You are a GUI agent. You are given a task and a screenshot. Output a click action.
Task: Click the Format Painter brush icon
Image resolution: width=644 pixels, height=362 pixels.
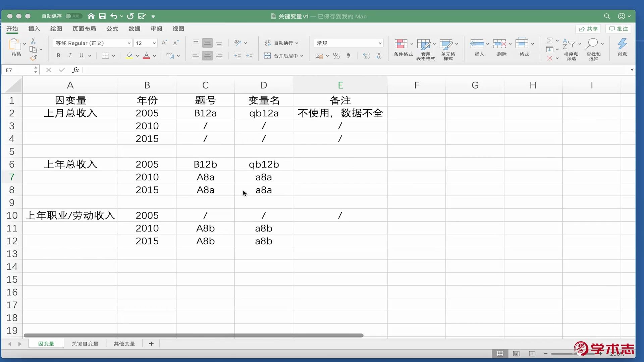click(33, 58)
